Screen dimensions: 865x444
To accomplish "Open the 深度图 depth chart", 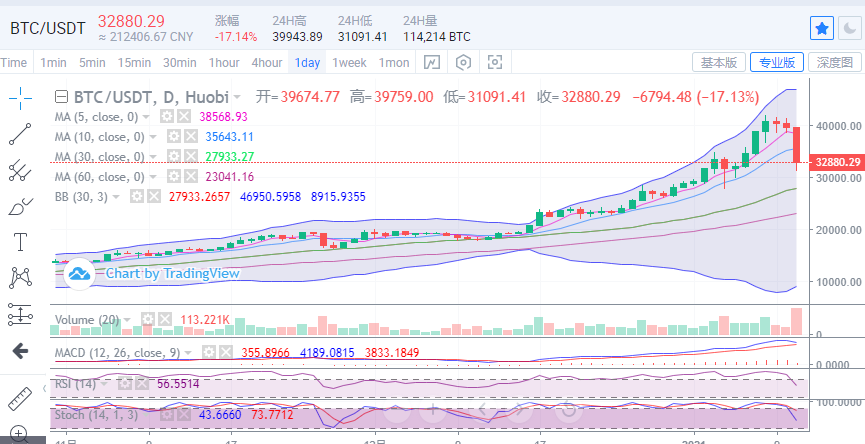I will (x=835, y=62).
